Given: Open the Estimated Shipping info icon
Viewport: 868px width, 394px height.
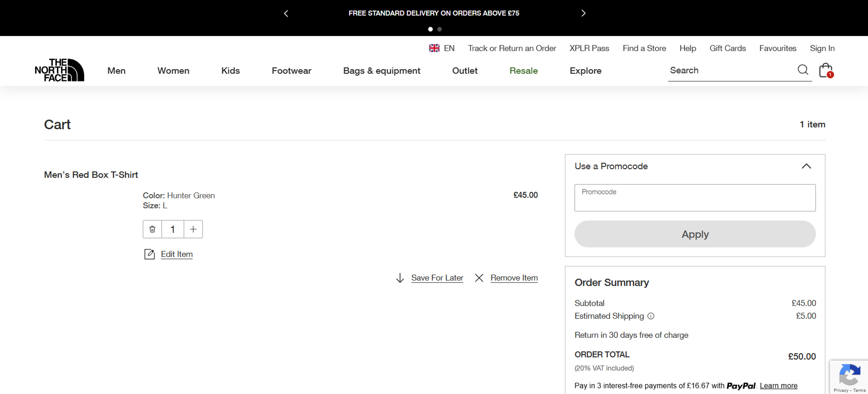Looking at the screenshot, I should pyautogui.click(x=651, y=316).
